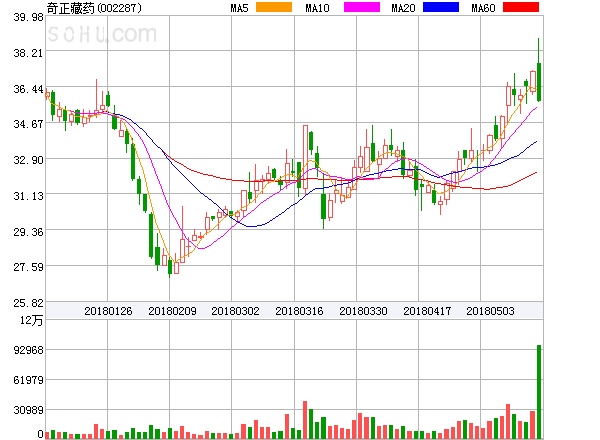This screenshot has width=600, height=440.
Task: Click the 27.59 price axis label
Action: click(x=28, y=267)
